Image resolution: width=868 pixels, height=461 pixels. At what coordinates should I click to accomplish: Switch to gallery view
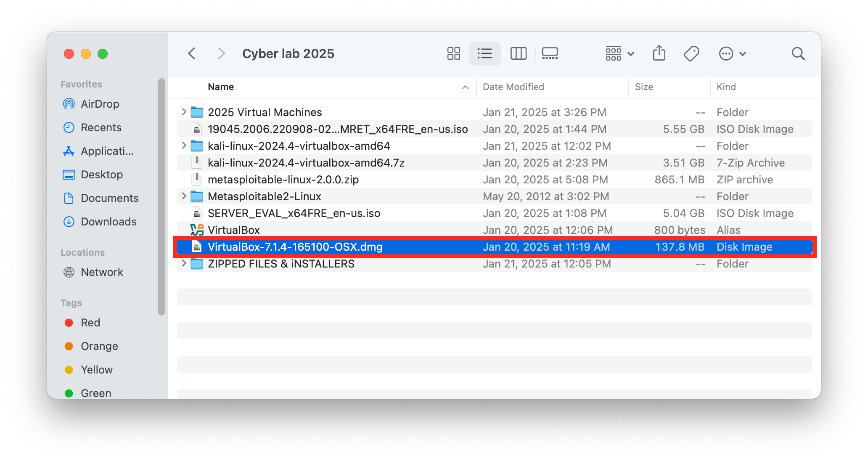[x=550, y=53]
